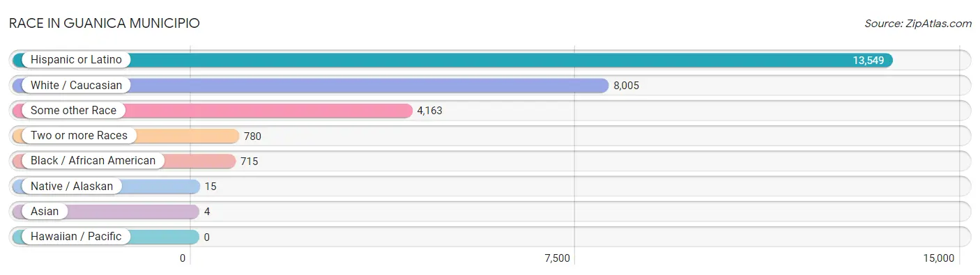The image size is (980, 275).
Task: Click the 715 value label
Action: point(249,161)
